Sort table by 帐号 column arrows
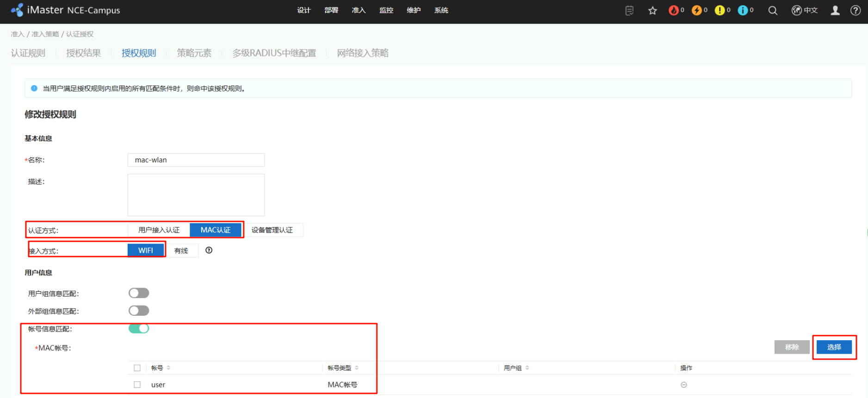The image size is (868, 398). [x=169, y=368]
